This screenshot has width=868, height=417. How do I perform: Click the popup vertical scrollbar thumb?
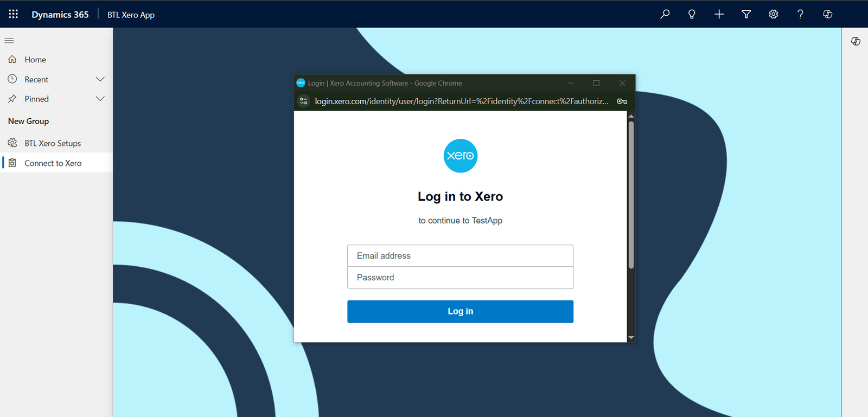point(631,195)
